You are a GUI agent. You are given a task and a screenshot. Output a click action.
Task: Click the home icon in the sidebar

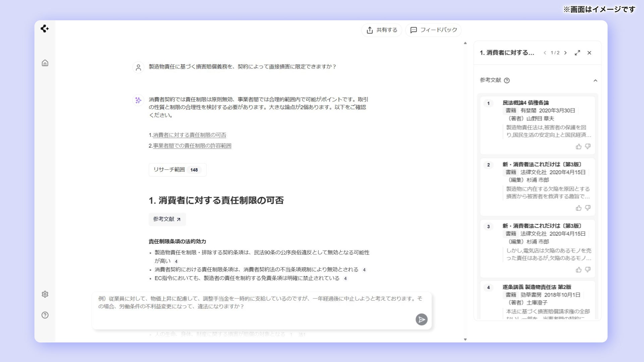[45, 63]
